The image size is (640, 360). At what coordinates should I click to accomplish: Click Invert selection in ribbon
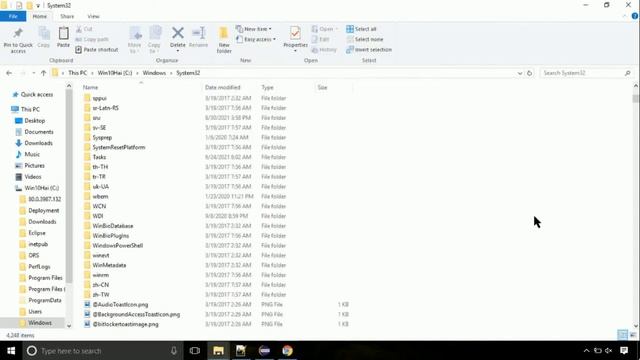point(369,49)
